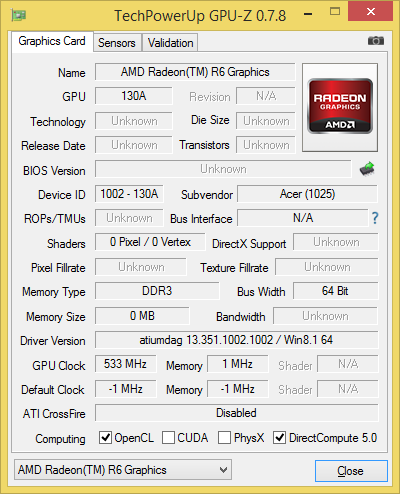Switch to the Sensors tab

117,43
